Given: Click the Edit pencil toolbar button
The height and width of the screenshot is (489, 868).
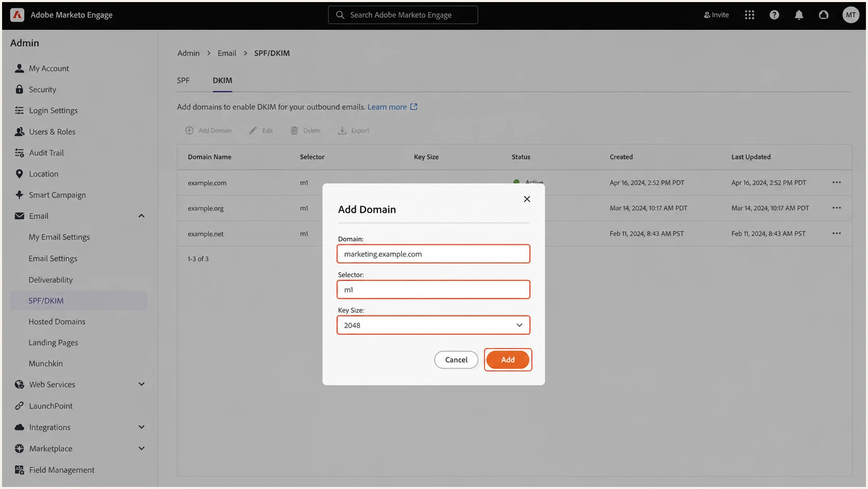Looking at the screenshot, I should tap(261, 131).
